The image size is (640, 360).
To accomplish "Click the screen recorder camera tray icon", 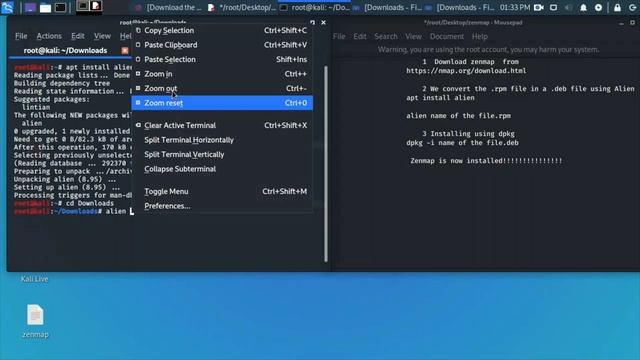I will coord(539,7).
